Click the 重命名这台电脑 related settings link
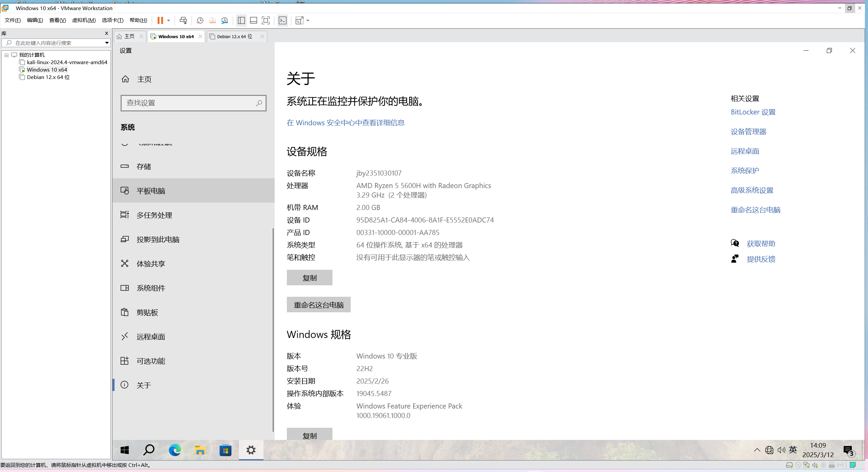Viewport: 868px width, 472px height. point(755,210)
